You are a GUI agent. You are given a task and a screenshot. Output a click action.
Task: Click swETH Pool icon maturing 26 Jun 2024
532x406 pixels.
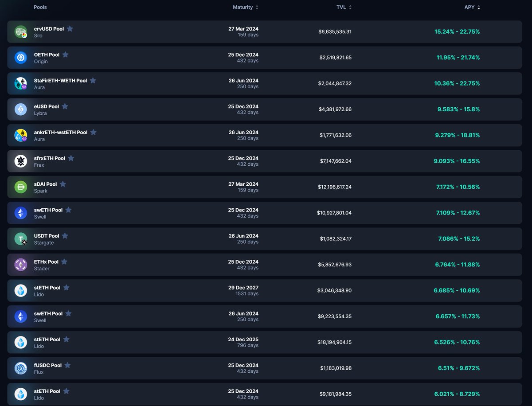click(21, 316)
